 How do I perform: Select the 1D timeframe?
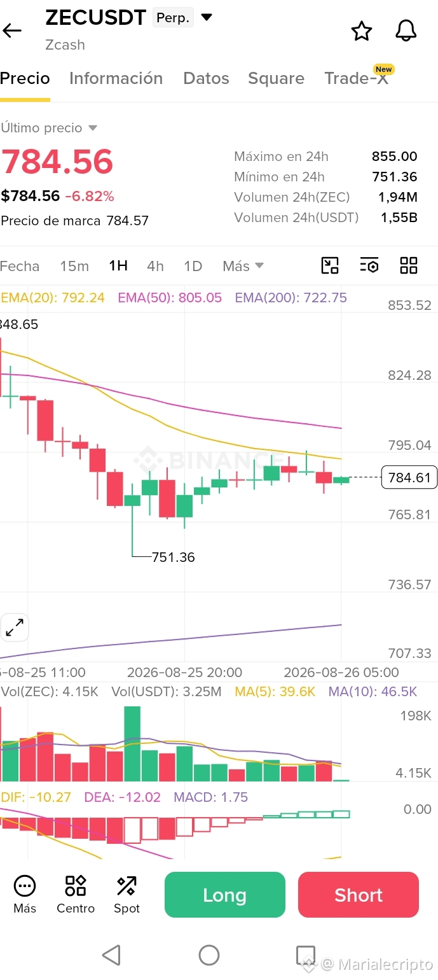click(x=193, y=266)
